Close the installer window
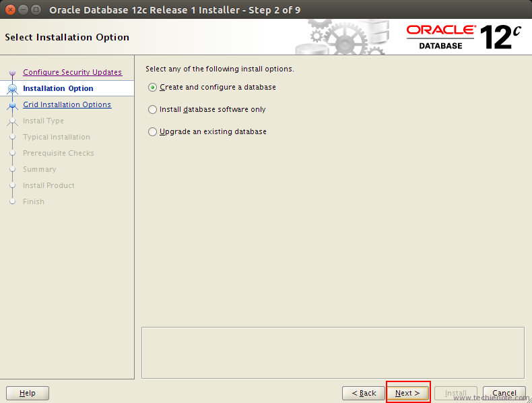532x403 pixels. (10, 10)
